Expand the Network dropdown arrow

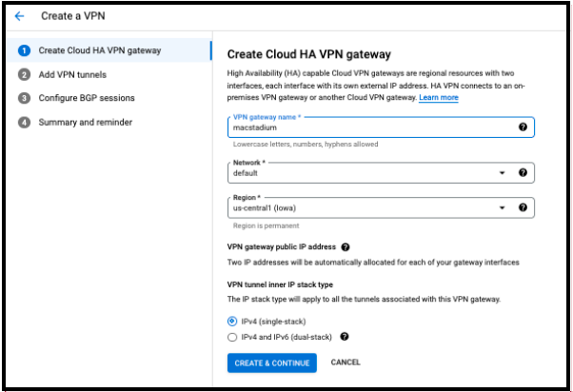tap(502, 173)
